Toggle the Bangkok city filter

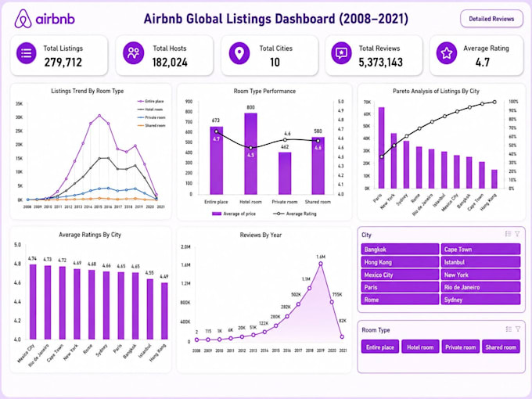[400, 249]
